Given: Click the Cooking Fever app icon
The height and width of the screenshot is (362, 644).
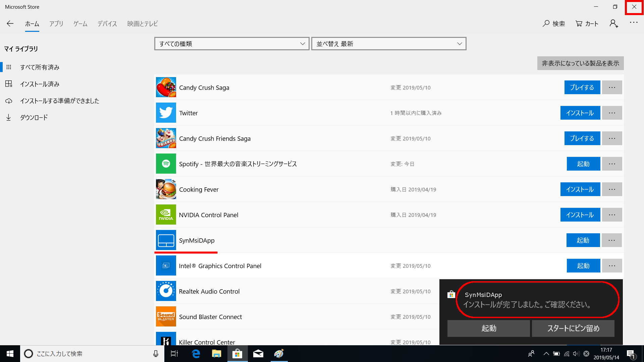Looking at the screenshot, I should 166,189.
